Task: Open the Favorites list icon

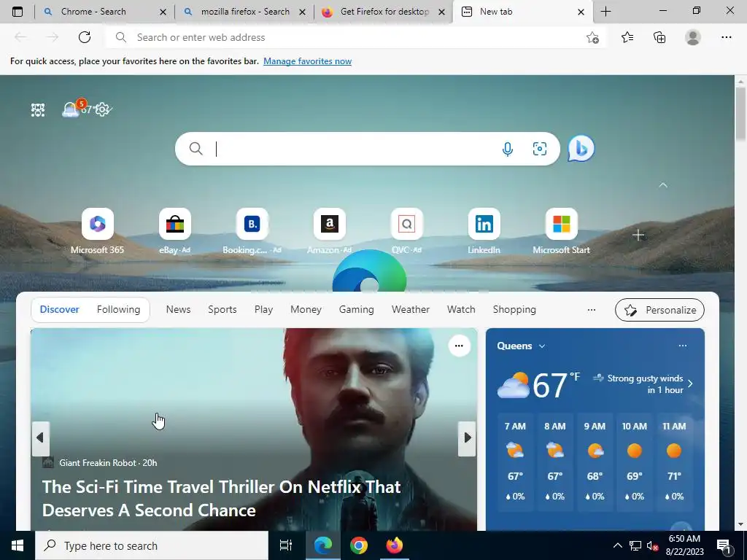Action: point(627,37)
